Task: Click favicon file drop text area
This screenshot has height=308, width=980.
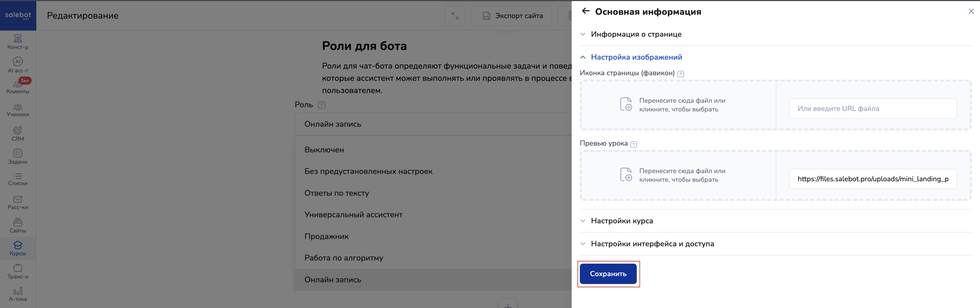Action: pos(682,105)
